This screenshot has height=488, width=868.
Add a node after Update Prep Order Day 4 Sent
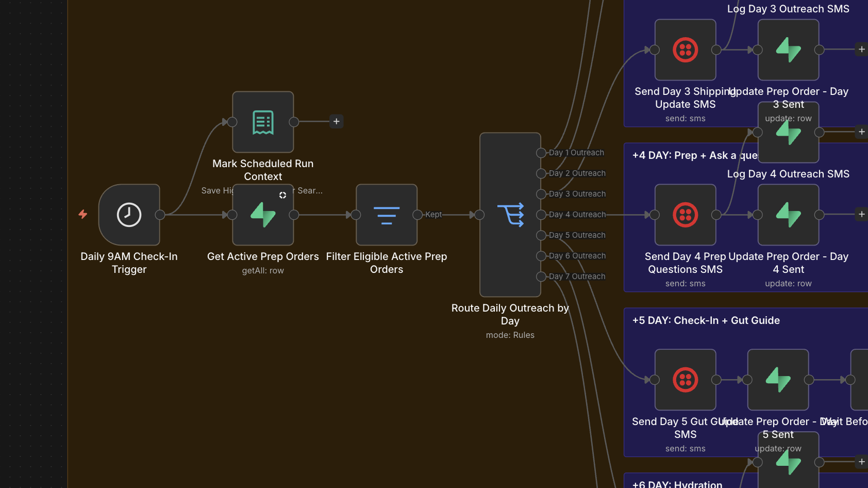point(861,215)
